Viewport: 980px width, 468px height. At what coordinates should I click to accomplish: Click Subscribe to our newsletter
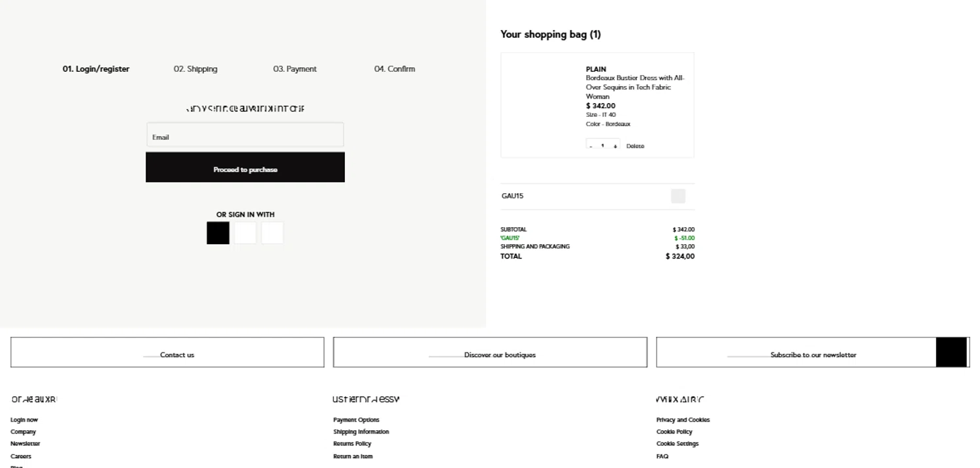(813, 355)
